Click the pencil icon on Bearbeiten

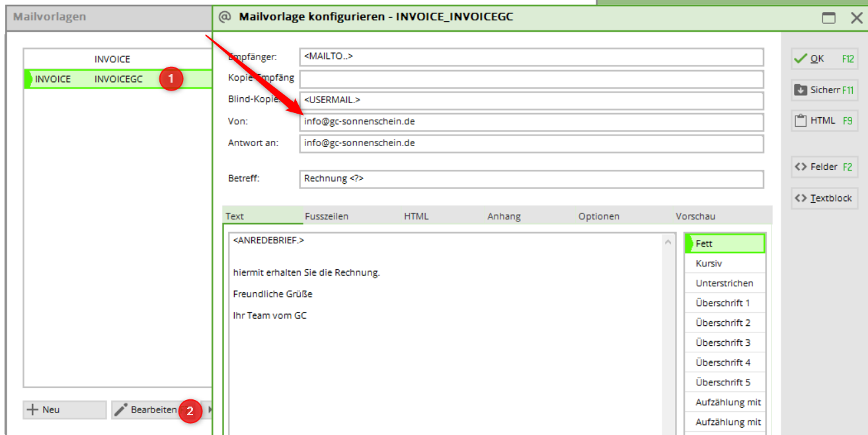120,410
